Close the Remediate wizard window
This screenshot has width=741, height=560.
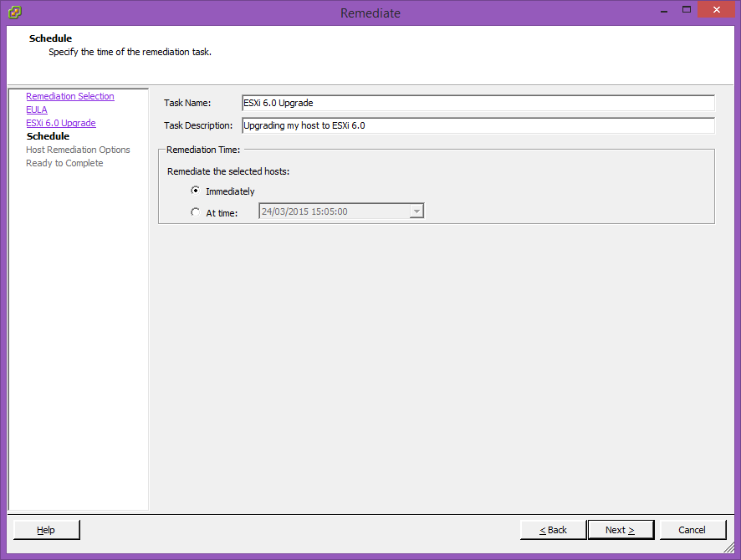pyautogui.click(x=716, y=10)
